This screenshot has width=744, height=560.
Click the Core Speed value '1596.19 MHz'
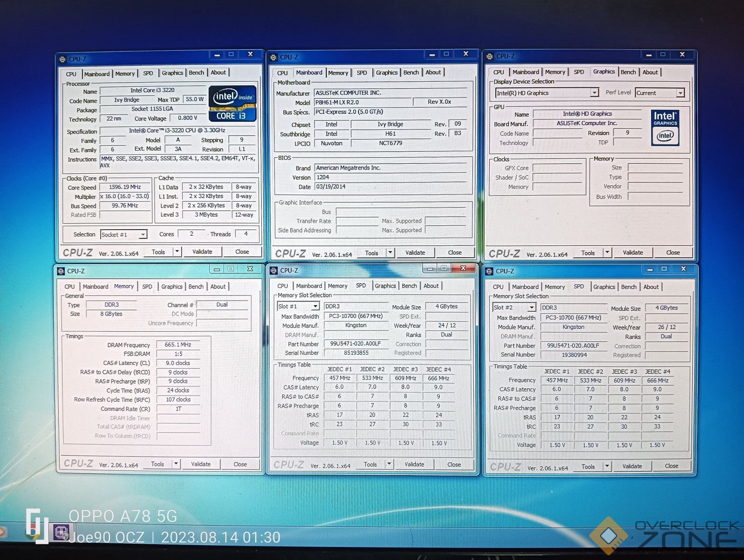click(x=125, y=187)
